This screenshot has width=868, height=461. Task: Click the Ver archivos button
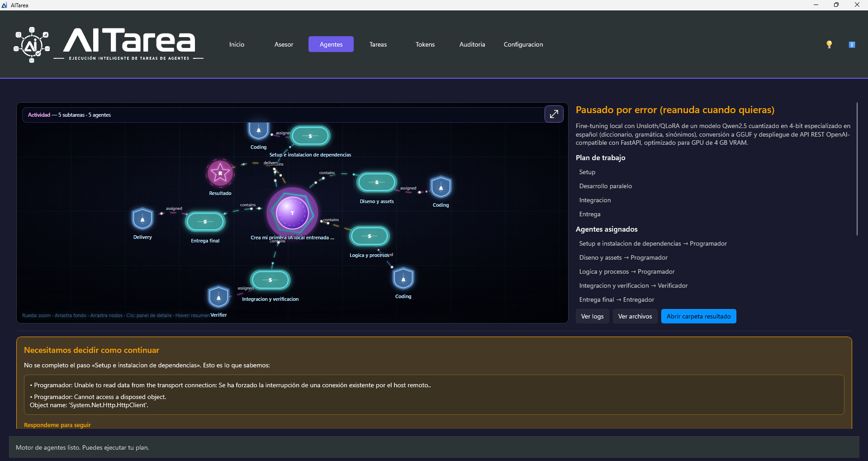click(x=635, y=316)
